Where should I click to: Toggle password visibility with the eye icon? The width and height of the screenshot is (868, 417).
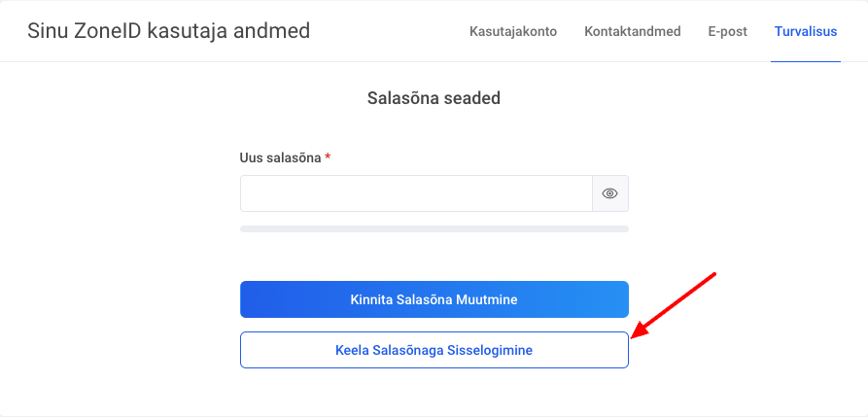pyautogui.click(x=610, y=193)
